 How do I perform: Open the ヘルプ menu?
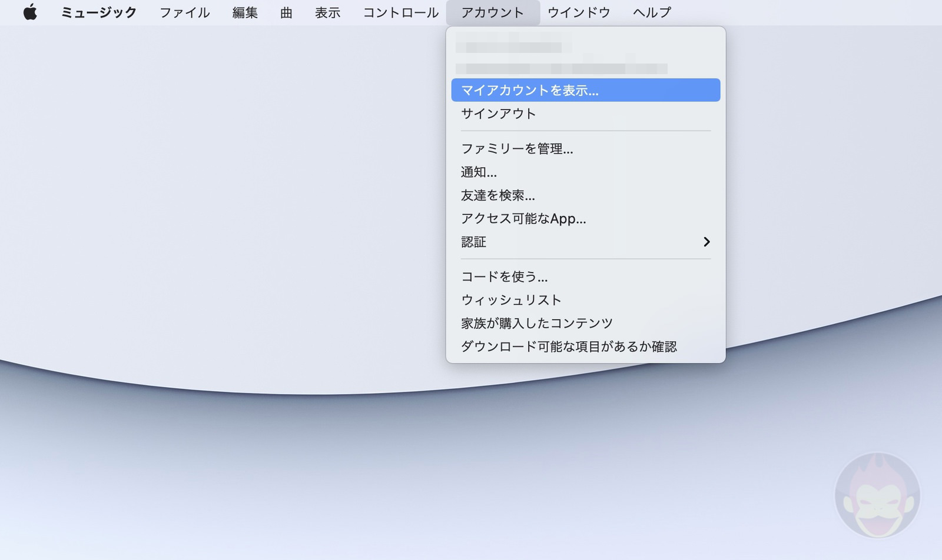point(652,12)
